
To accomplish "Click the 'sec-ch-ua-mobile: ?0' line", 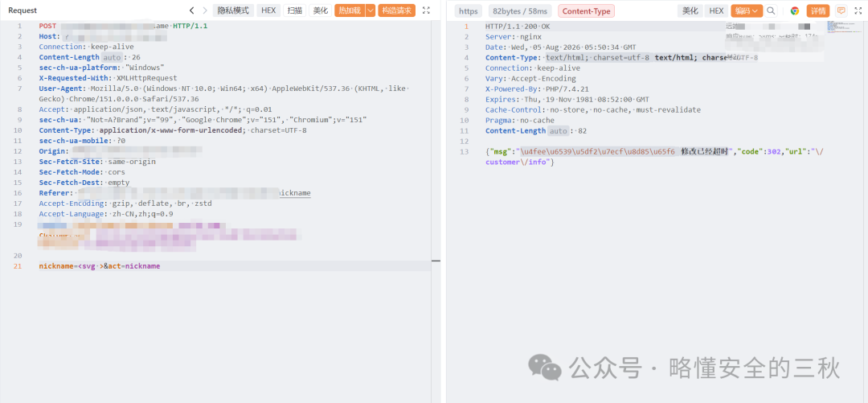I will tap(82, 141).
